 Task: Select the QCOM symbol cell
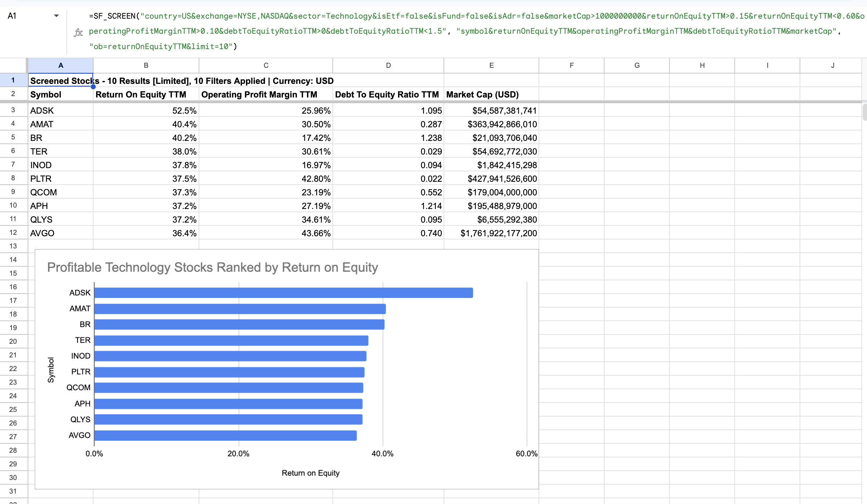[x=61, y=192]
